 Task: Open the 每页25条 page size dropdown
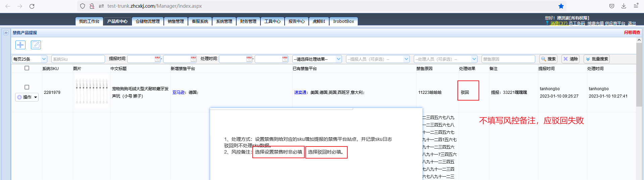(30, 59)
